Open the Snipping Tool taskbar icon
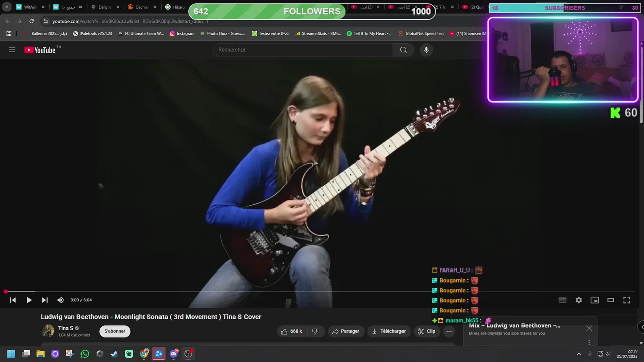This screenshot has width=644, height=362. click(x=70, y=354)
